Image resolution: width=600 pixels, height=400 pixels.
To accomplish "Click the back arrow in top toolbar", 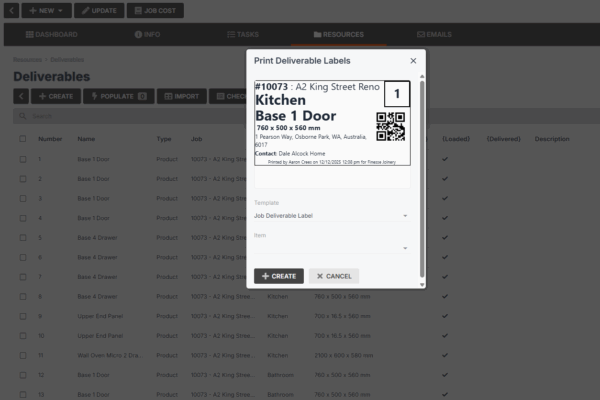I will point(12,10).
